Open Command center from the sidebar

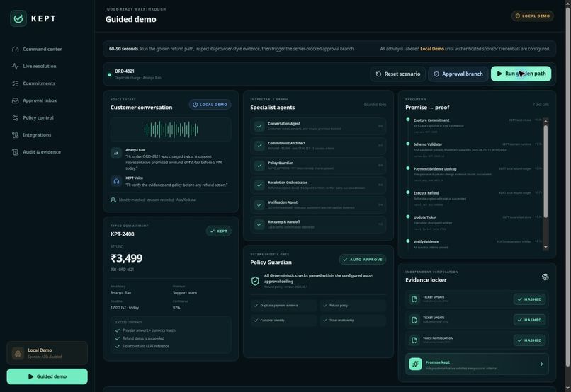(42, 49)
